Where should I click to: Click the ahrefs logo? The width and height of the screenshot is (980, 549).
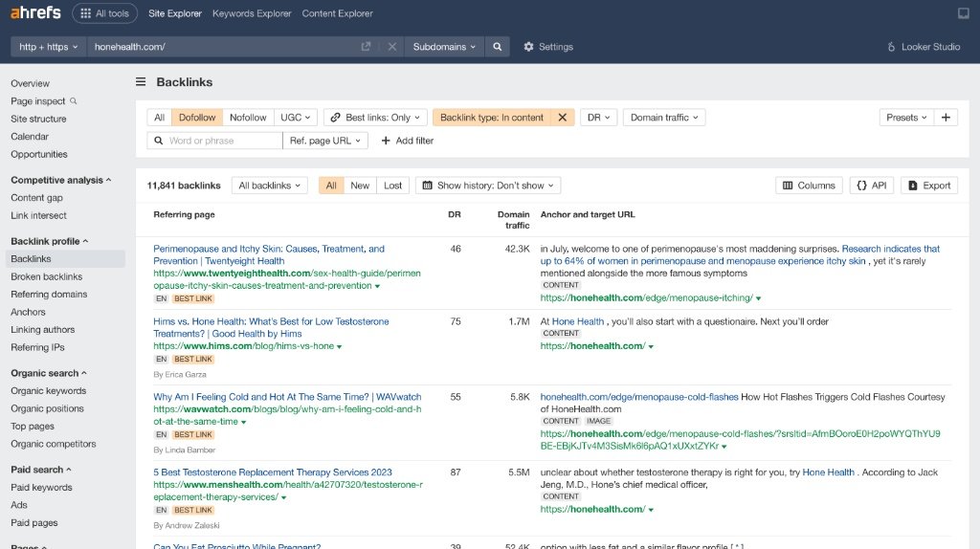click(x=35, y=12)
